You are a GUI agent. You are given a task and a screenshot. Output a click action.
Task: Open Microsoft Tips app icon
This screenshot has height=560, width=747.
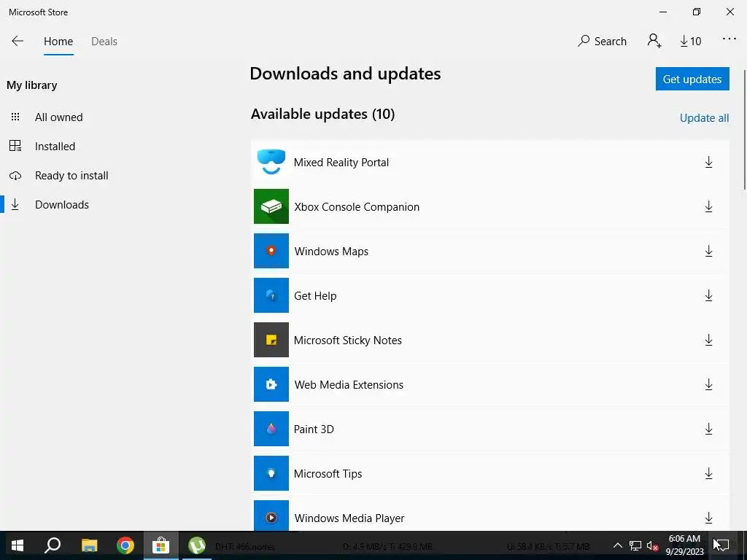tap(271, 472)
